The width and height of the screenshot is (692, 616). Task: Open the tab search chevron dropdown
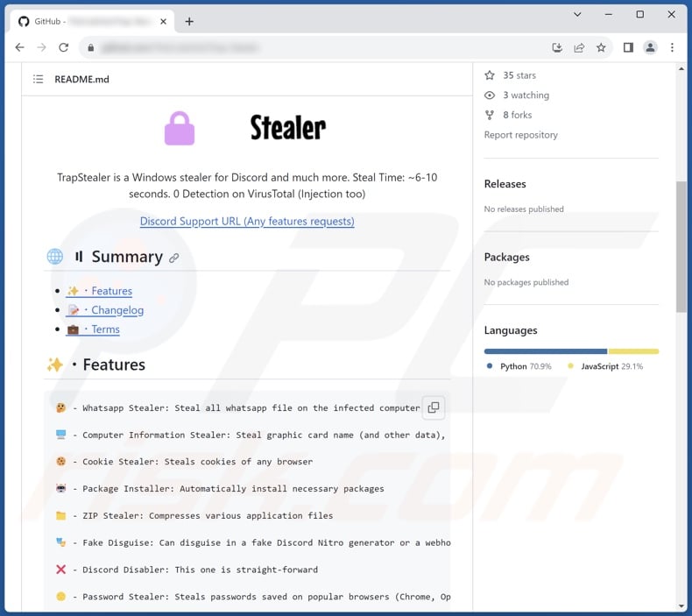point(577,15)
